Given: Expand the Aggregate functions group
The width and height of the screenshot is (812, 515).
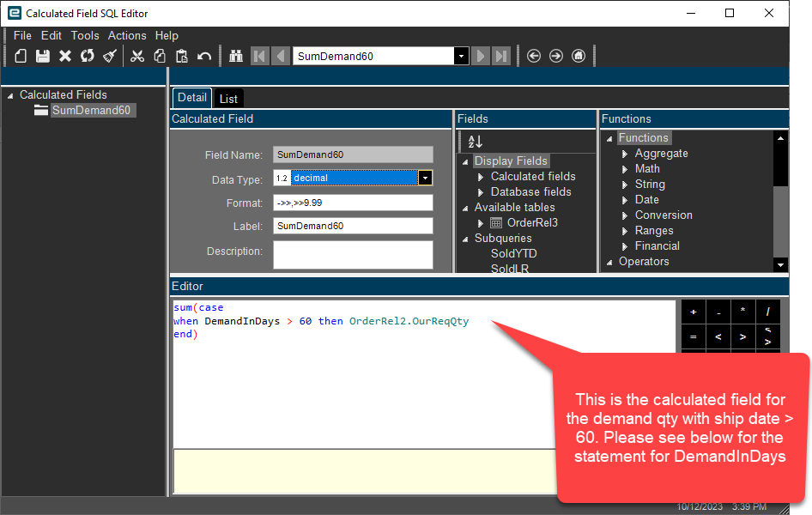Looking at the screenshot, I should click(x=625, y=154).
